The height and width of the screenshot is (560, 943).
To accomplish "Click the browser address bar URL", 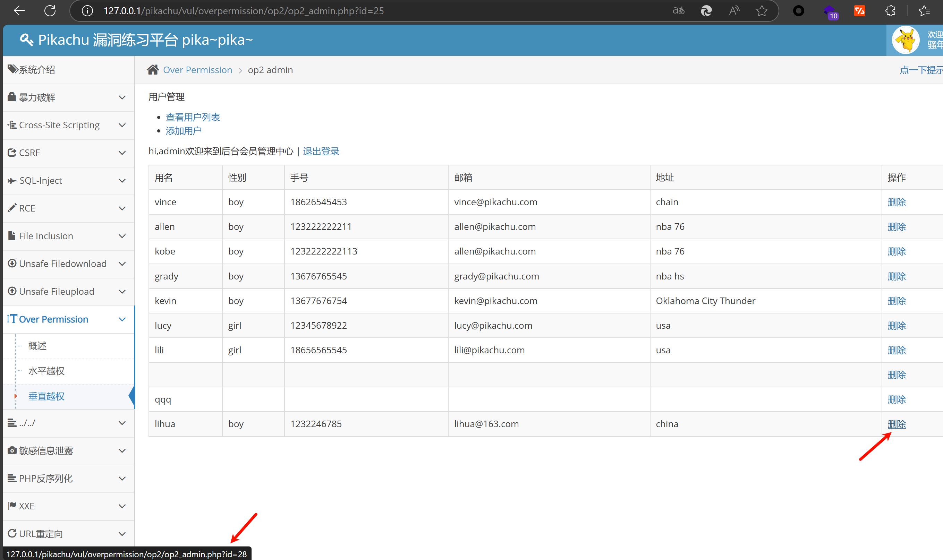I will coord(244,11).
